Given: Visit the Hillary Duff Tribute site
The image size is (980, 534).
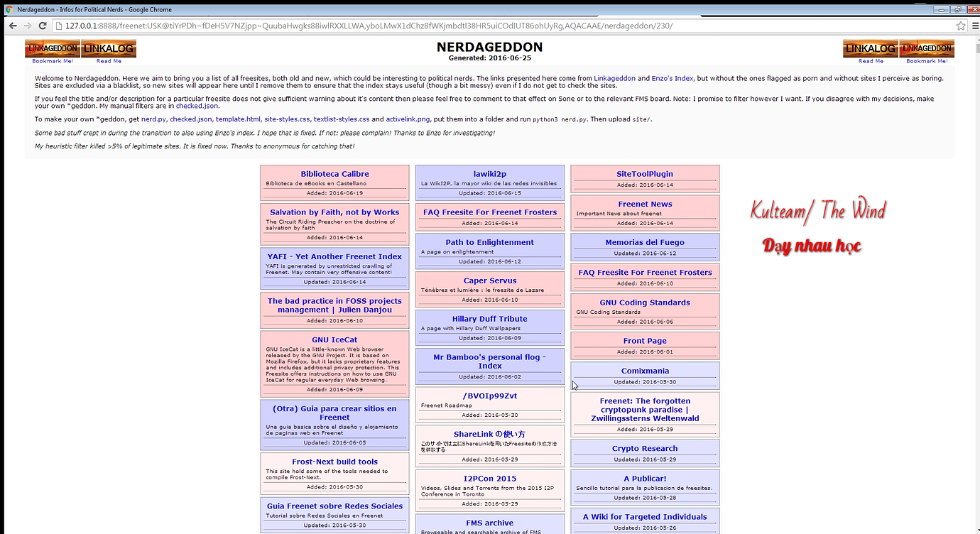Looking at the screenshot, I should (489, 319).
